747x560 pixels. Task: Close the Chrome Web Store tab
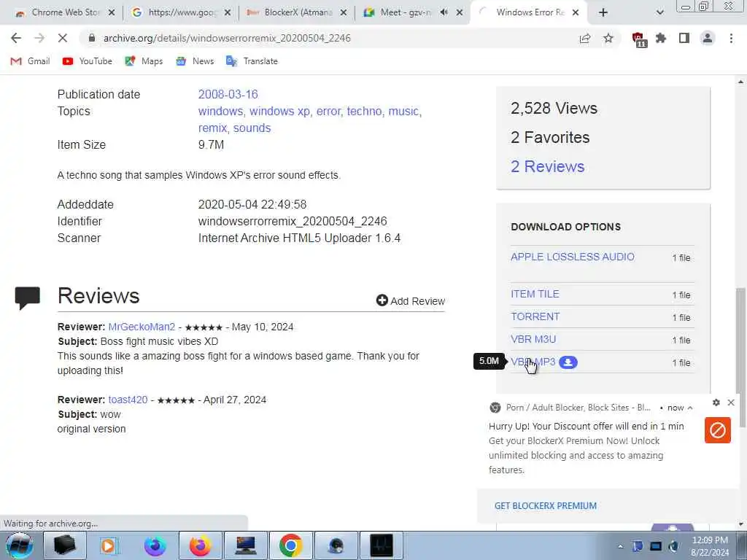tap(112, 12)
